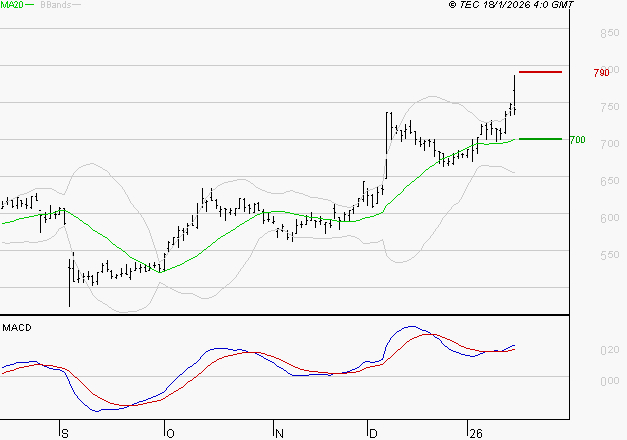Click the 850 price axis label
627x440 pixels.
(x=610, y=33)
